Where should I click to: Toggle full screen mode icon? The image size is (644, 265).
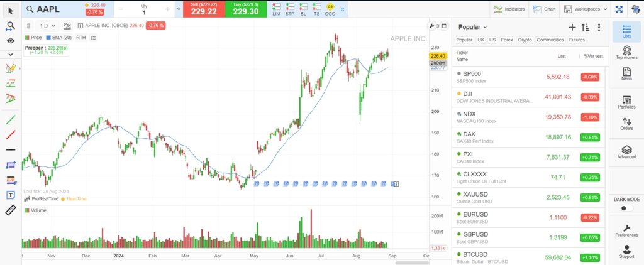coord(619,9)
